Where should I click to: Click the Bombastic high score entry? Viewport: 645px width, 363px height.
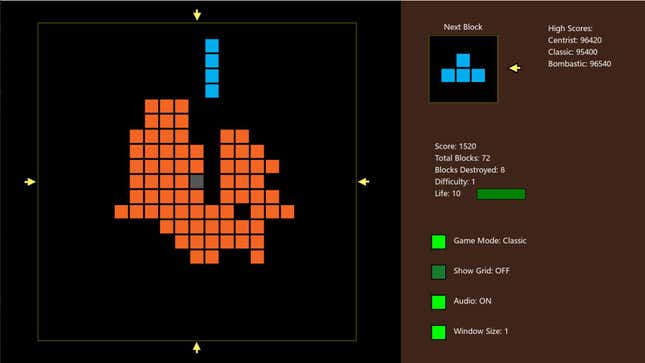[579, 64]
